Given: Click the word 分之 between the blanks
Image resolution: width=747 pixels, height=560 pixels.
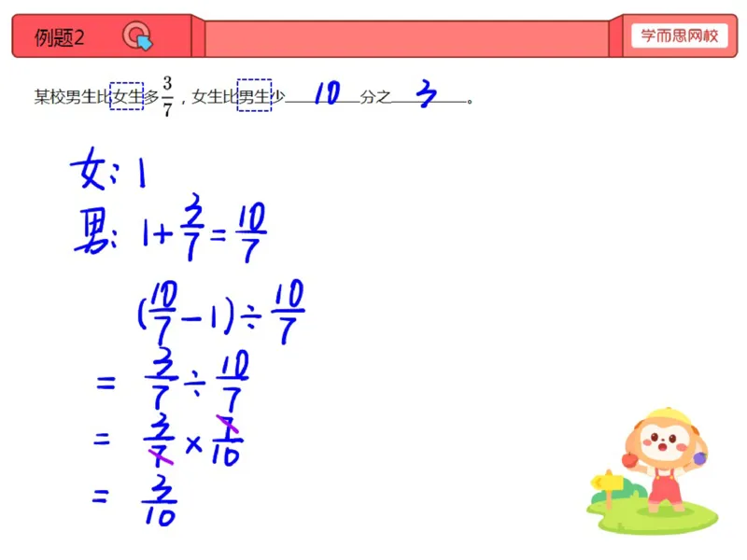Looking at the screenshot, I should click(375, 97).
